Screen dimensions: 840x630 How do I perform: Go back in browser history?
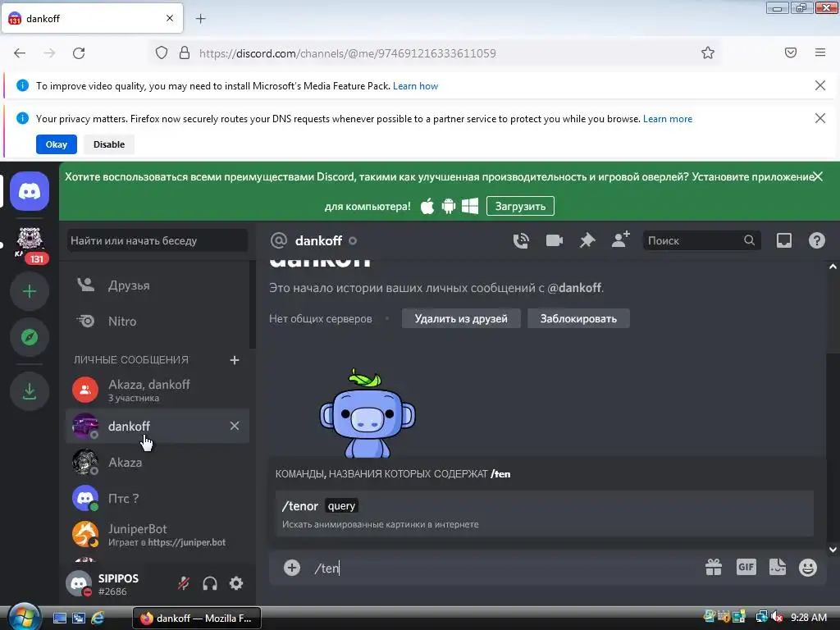click(20, 53)
